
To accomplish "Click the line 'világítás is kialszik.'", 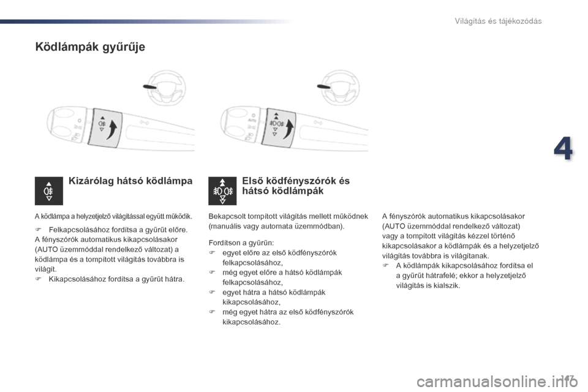I will [428, 285].
